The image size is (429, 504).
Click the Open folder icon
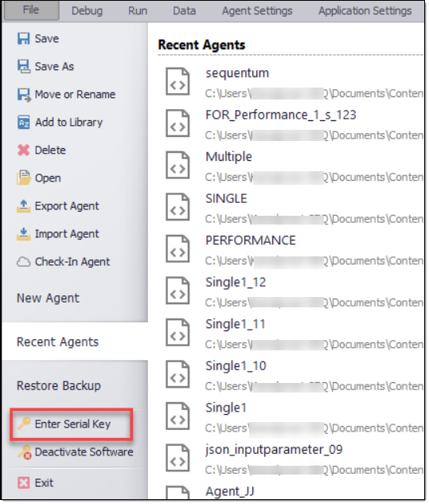[23, 178]
